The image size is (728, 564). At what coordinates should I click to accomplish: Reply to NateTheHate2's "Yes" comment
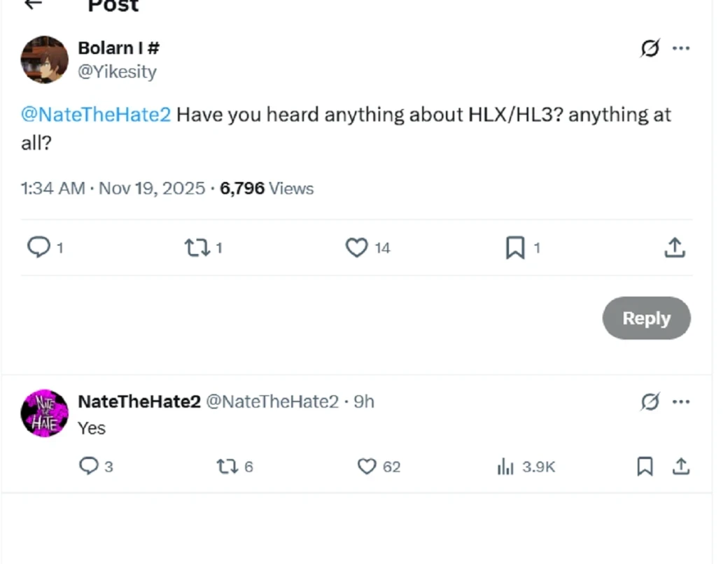[x=89, y=466]
